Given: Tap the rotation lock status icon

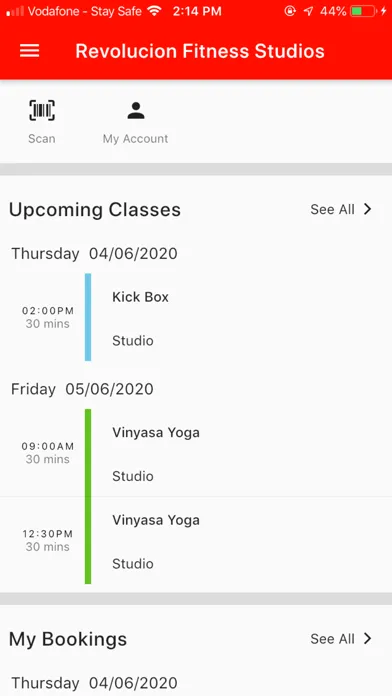Looking at the screenshot, I should [290, 11].
